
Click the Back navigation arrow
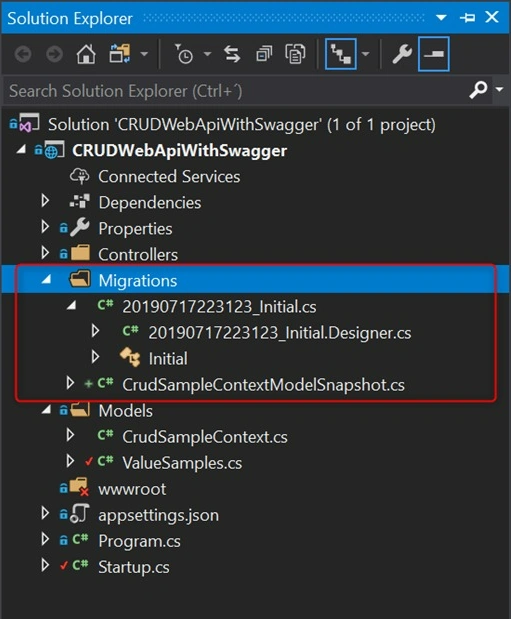pyautogui.click(x=23, y=54)
